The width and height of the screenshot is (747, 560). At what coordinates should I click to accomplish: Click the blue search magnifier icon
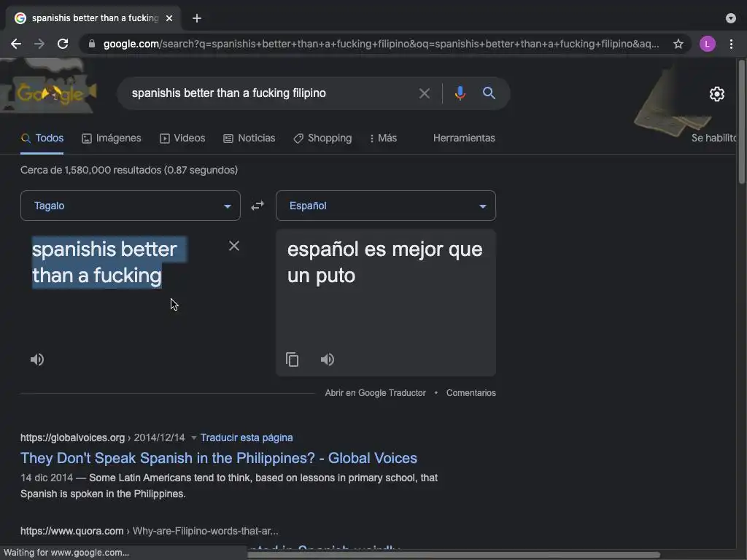tap(489, 93)
